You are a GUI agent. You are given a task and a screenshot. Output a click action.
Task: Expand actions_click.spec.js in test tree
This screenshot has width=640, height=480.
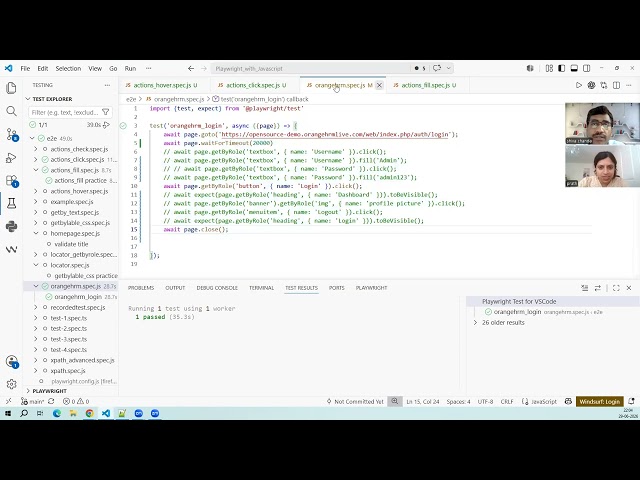[36, 160]
